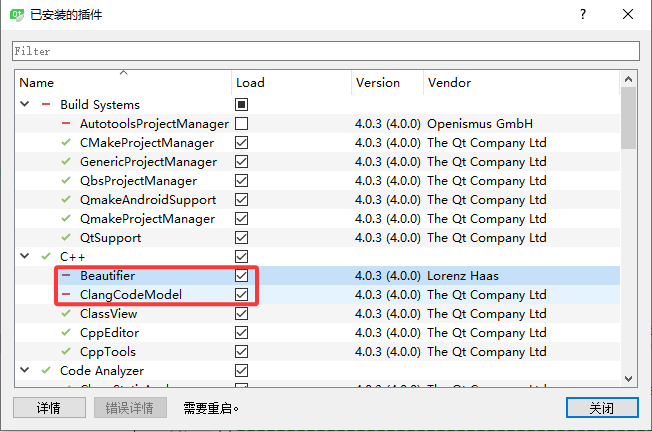Click vendor text 'Lorenz Haas'
652x432 pixels.
pyautogui.click(x=463, y=276)
